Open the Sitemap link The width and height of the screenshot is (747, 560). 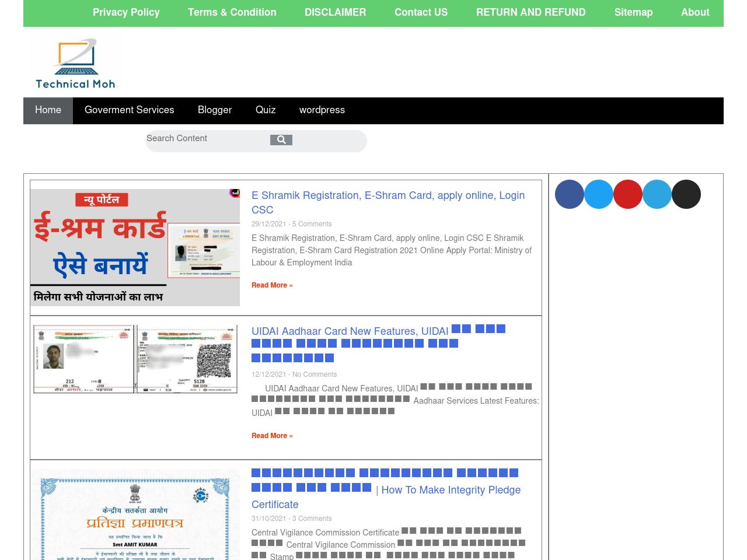click(633, 12)
